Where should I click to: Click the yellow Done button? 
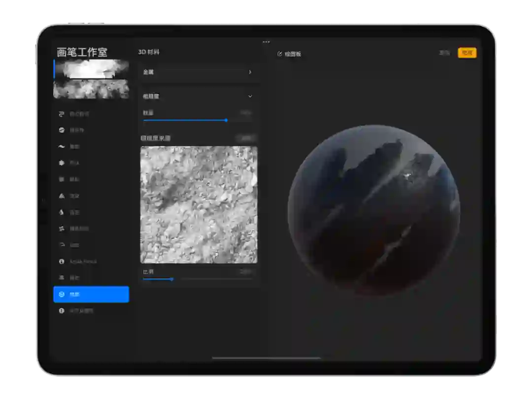tap(467, 53)
